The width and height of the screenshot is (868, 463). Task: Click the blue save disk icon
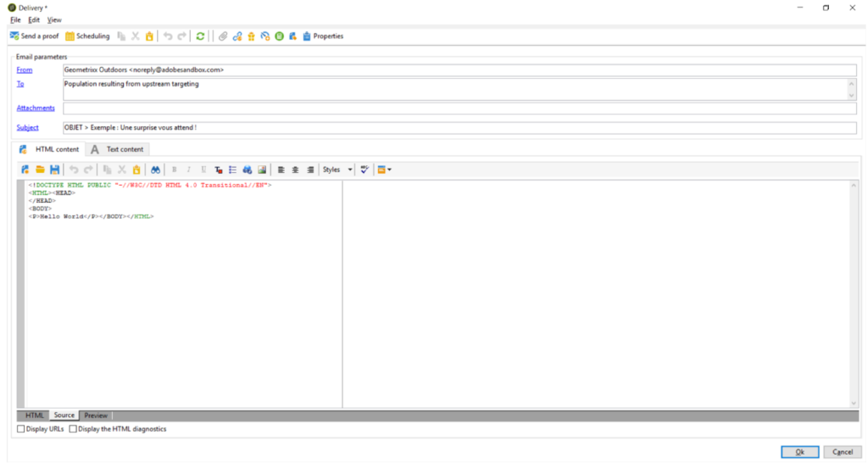coord(54,170)
